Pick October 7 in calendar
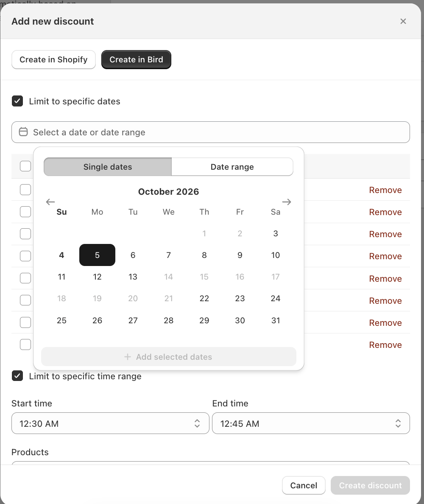 pos(169,255)
